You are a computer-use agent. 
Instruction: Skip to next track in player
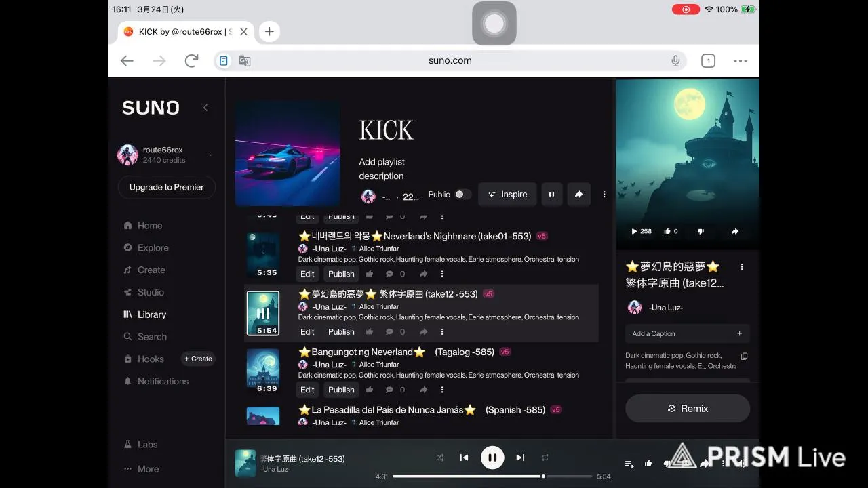tap(520, 457)
